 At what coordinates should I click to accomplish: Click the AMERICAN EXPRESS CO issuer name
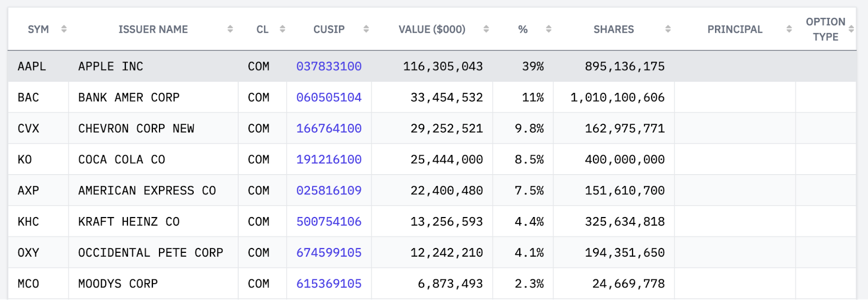147,190
